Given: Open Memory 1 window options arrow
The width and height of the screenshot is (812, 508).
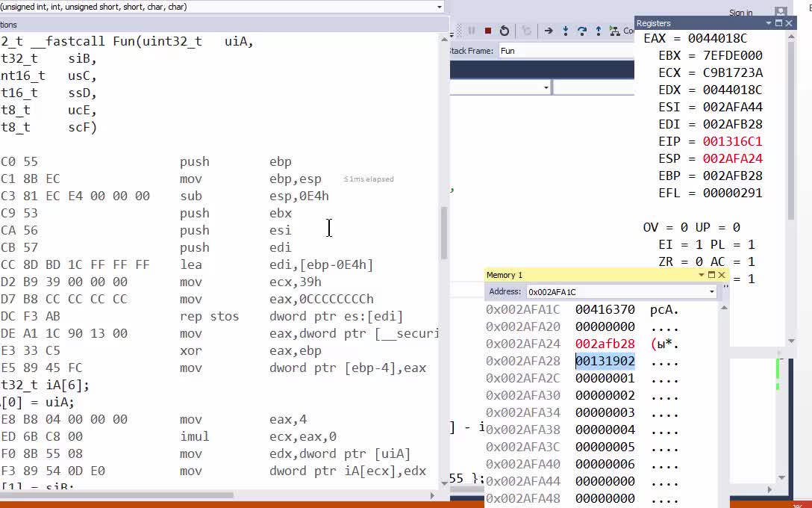Looking at the screenshot, I should pos(702,275).
